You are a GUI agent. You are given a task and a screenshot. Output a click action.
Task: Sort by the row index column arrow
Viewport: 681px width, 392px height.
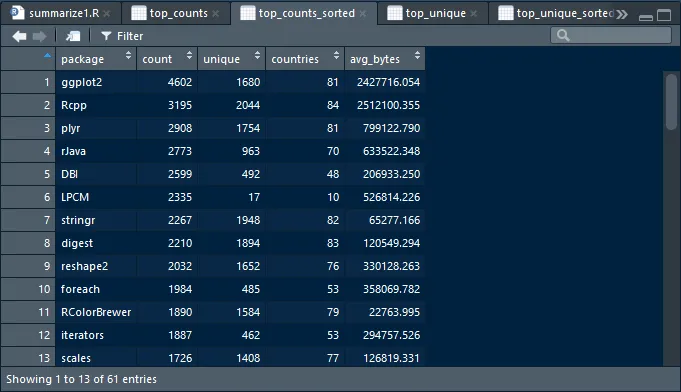point(47,56)
